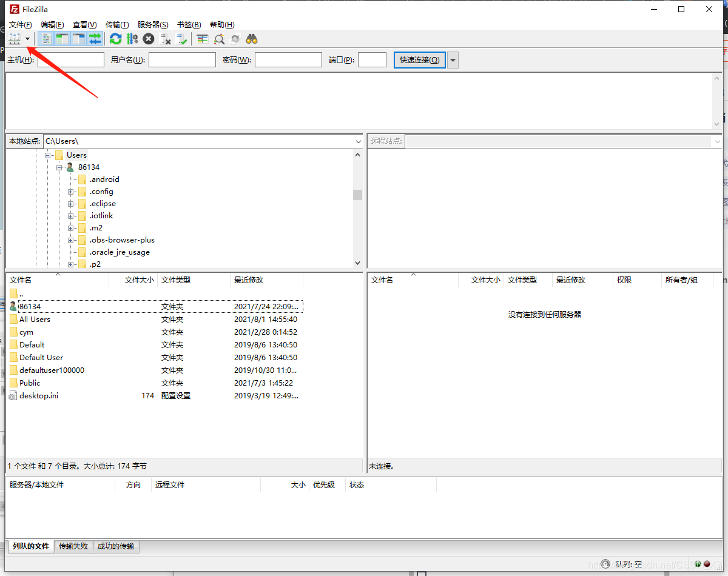Click the red activity indicator light
The width and height of the screenshot is (728, 576).
(x=707, y=563)
